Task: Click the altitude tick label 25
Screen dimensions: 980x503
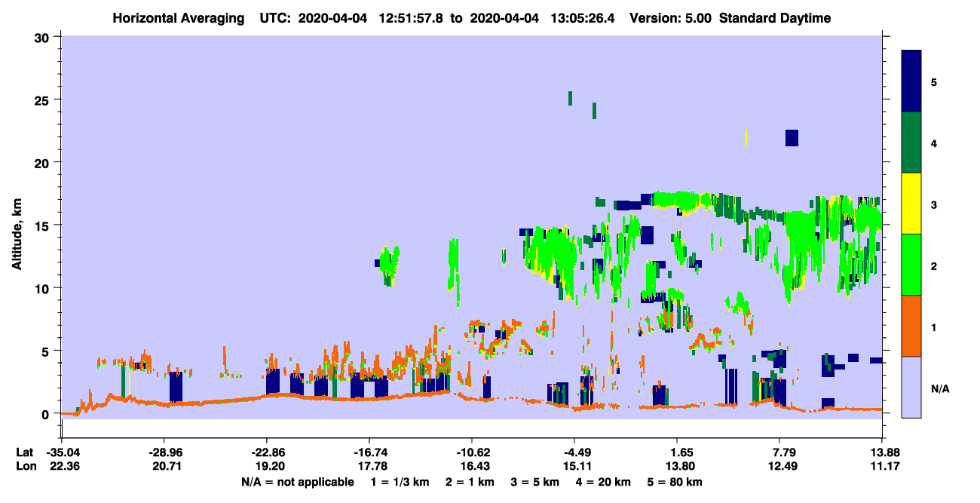Action: pos(44,100)
